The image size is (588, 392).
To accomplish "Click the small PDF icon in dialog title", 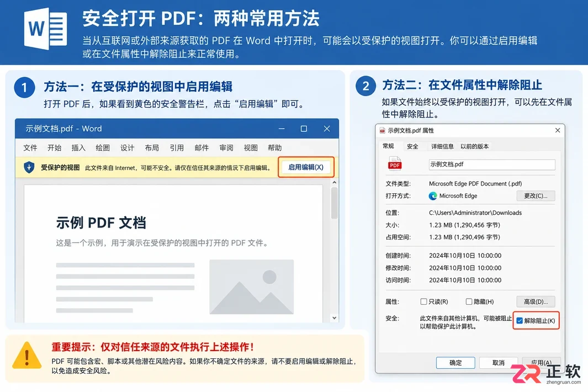I will click(x=382, y=130).
